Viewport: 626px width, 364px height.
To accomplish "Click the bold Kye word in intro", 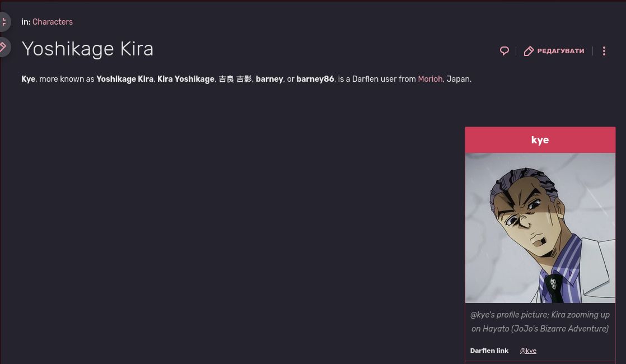I will click(x=29, y=79).
